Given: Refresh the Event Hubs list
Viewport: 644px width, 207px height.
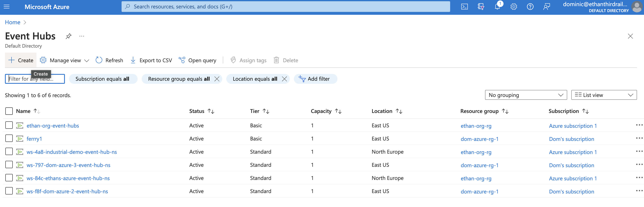Looking at the screenshot, I should click(x=109, y=60).
